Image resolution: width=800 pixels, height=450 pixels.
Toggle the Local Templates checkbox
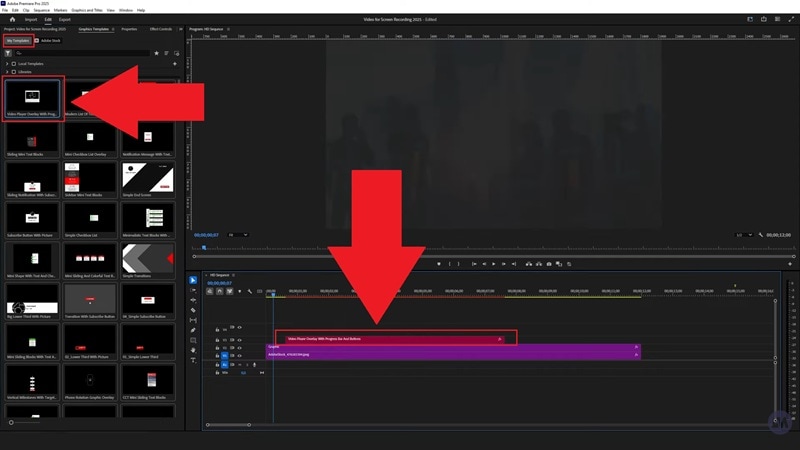[x=14, y=64]
